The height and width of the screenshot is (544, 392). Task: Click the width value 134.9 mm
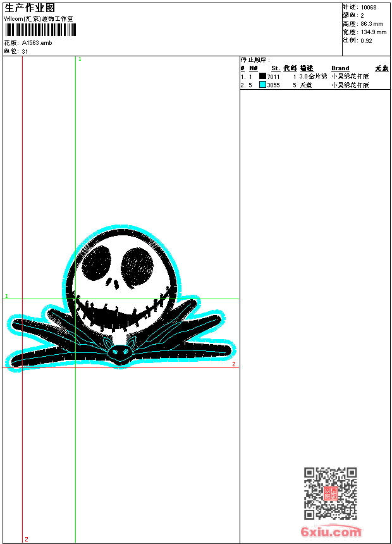click(373, 32)
